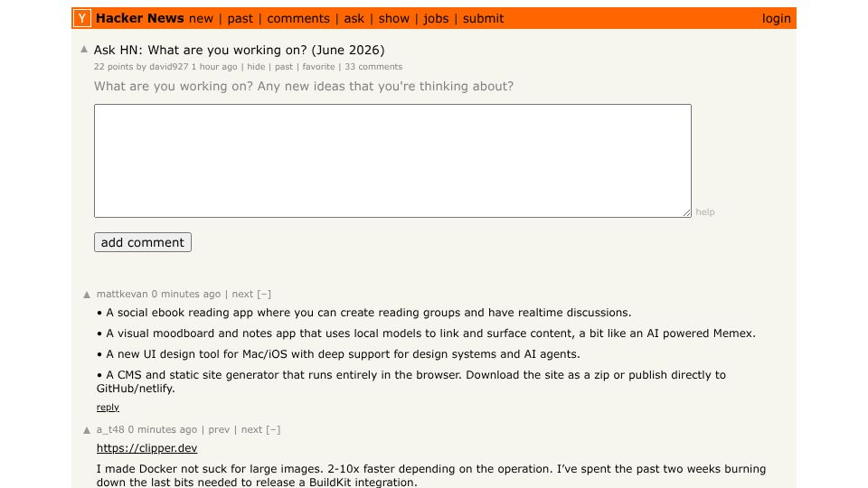Favorite this story
868x488 pixels.
click(318, 66)
